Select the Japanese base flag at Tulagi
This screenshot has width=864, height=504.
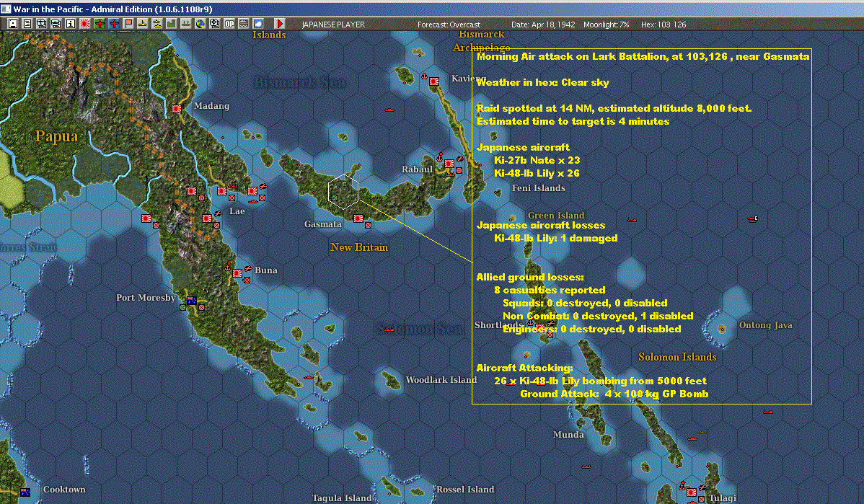pyautogui.click(x=692, y=492)
